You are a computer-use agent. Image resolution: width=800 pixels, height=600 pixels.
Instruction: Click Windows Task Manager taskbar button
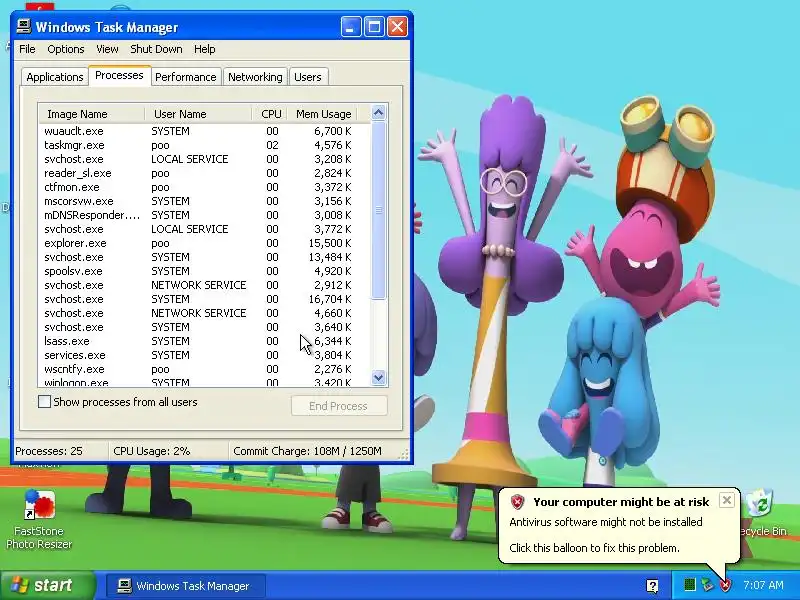coord(185,586)
